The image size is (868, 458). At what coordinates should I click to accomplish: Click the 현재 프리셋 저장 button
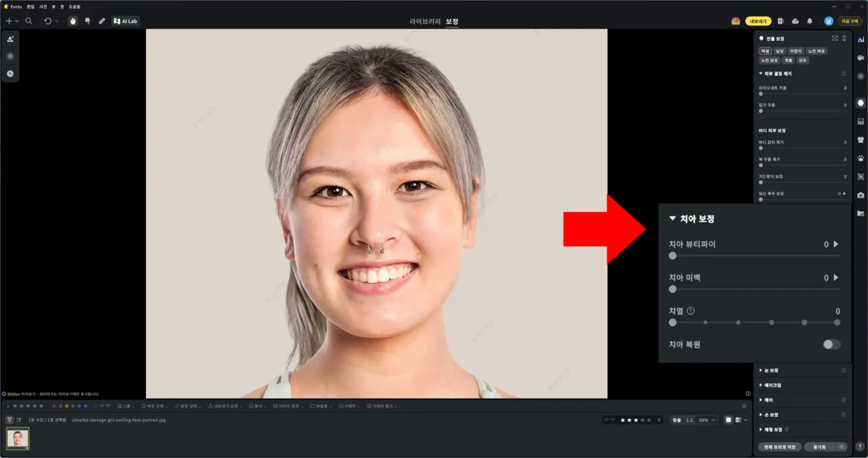[778, 447]
